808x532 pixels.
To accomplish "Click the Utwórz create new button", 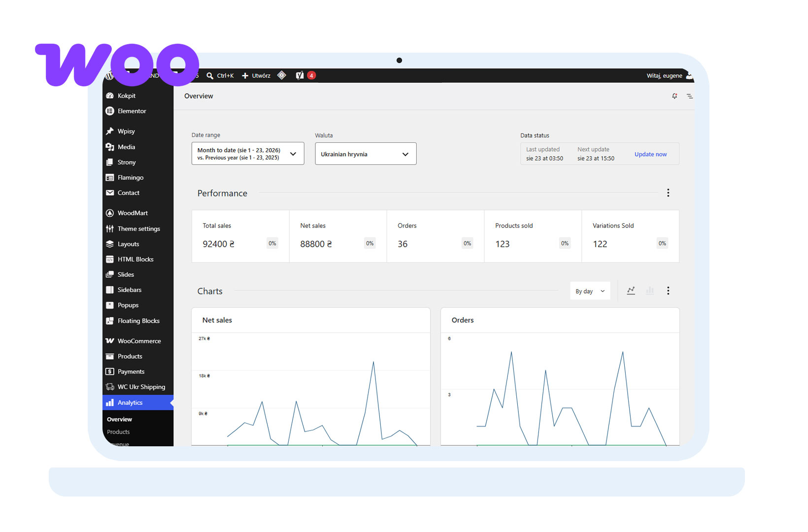I will click(256, 75).
